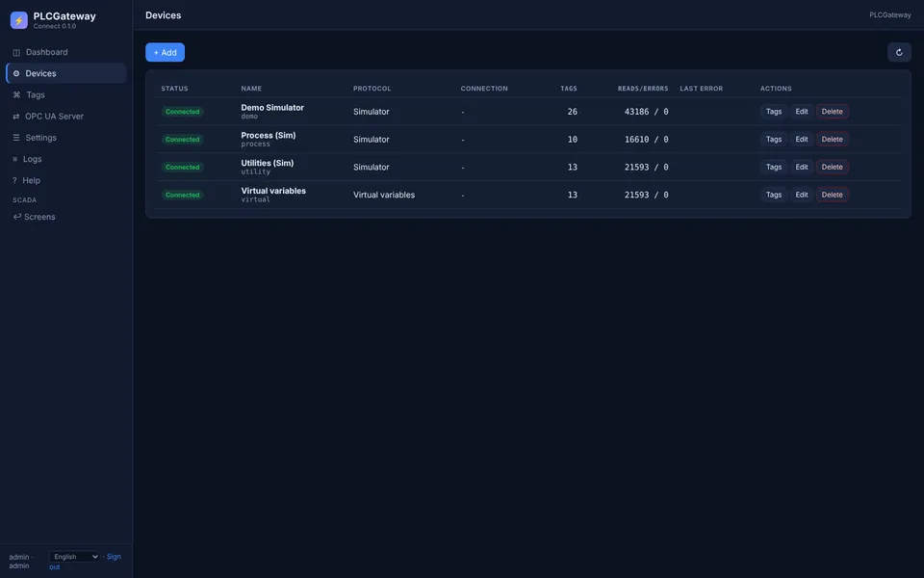Viewport: 924px width, 578px height.
Task: Add a new device
Action: (x=165, y=52)
